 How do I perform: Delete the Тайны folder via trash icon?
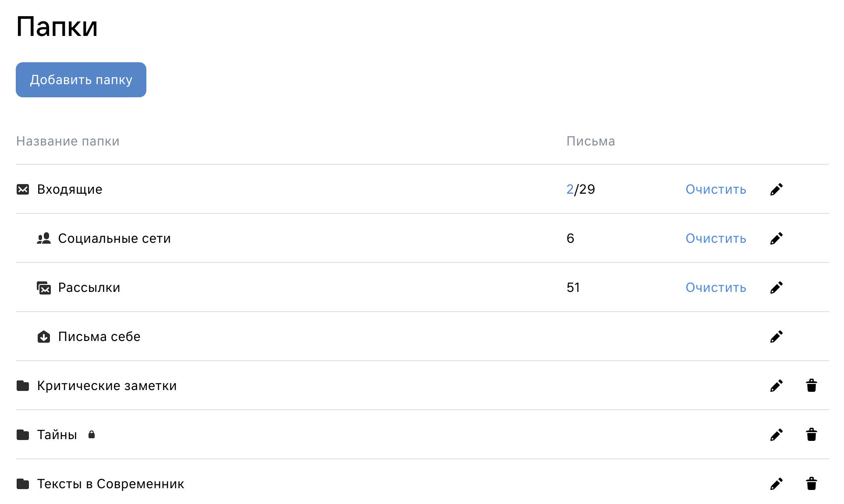coord(811,435)
